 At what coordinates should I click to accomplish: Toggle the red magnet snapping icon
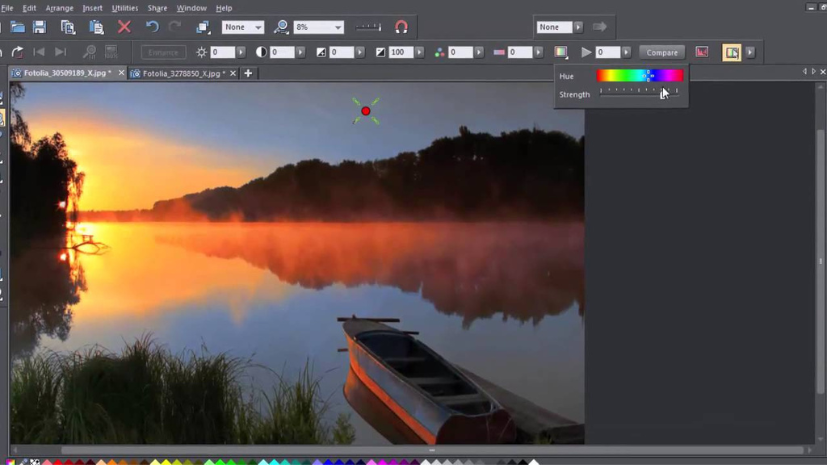coord(401,27)
